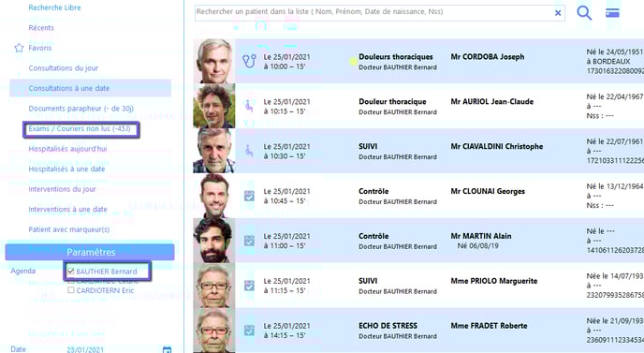This screenshot has width=644, height=353.
Task: Click into the patient search field
Action: [373, 12]
